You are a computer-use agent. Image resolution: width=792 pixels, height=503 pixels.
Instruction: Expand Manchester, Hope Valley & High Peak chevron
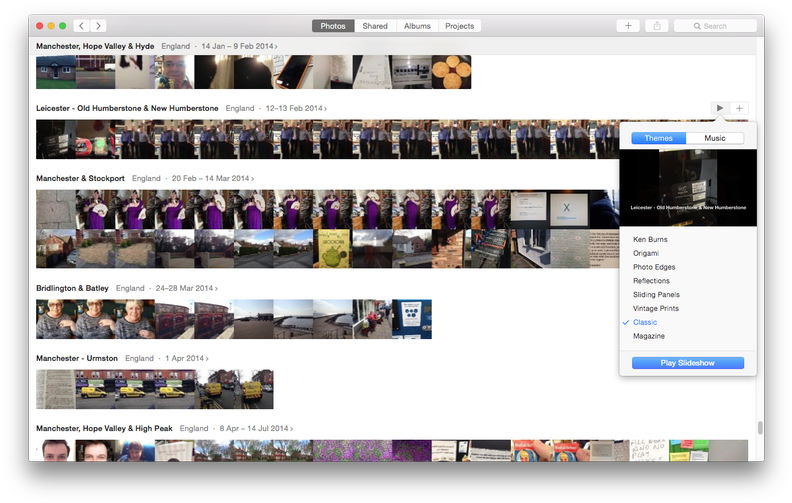tap(291, 429)
